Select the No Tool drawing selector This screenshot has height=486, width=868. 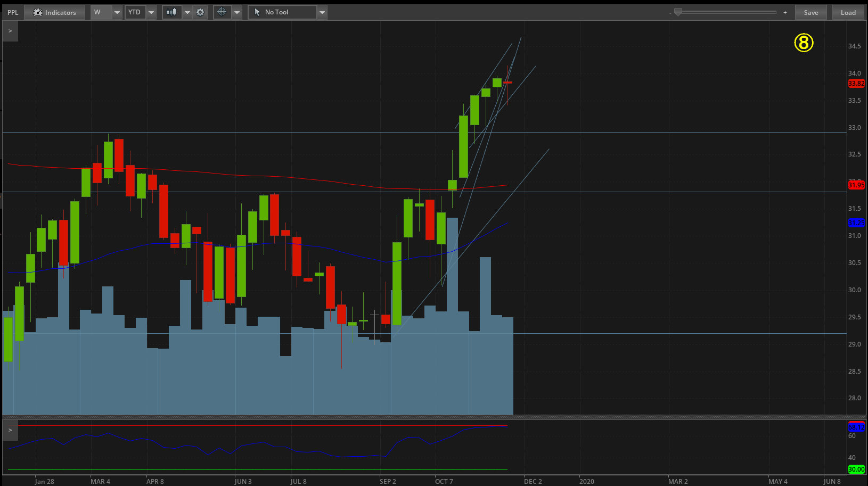(283, 12)
